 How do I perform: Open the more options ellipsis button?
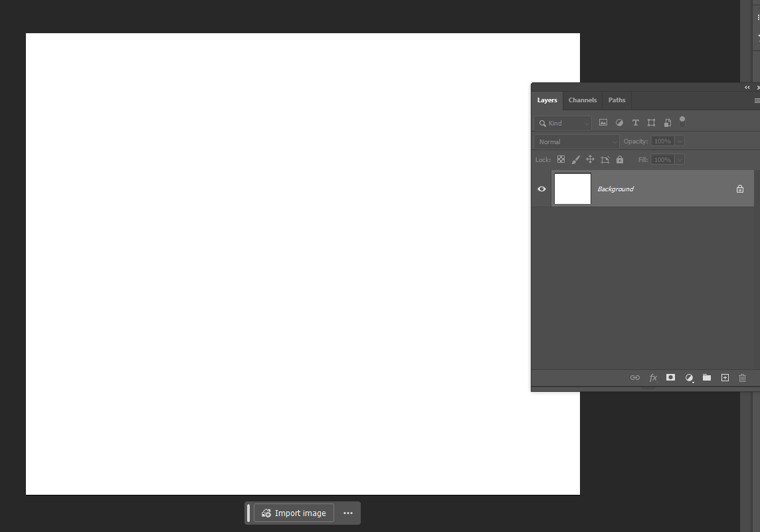click(x=347, y=513)
